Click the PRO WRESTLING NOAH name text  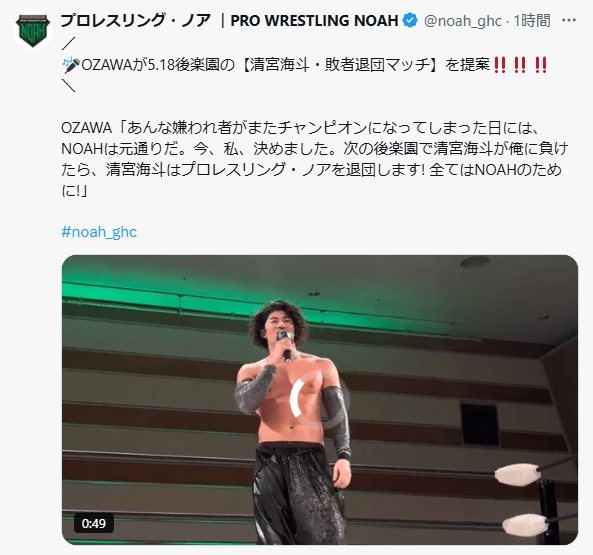[314, 20]
